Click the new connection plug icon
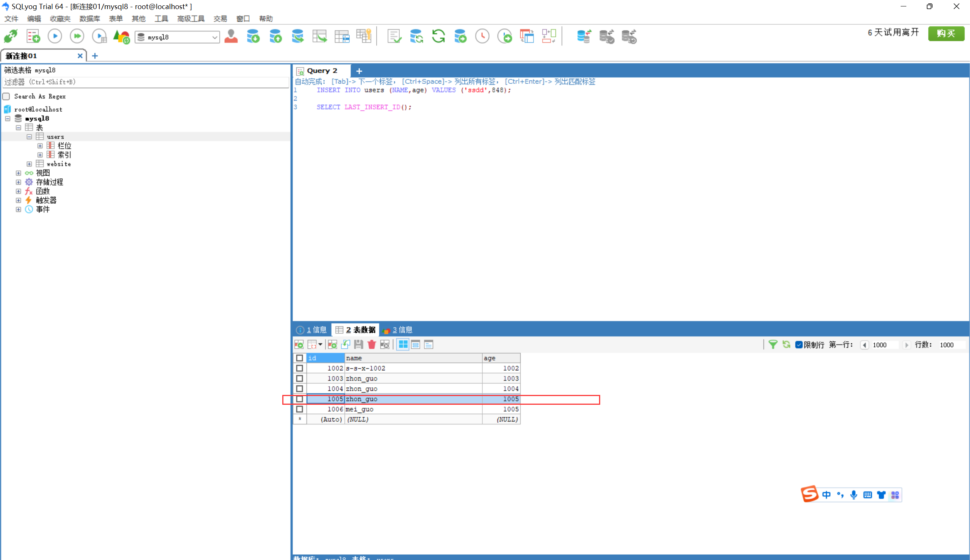 tap(10, 37)
